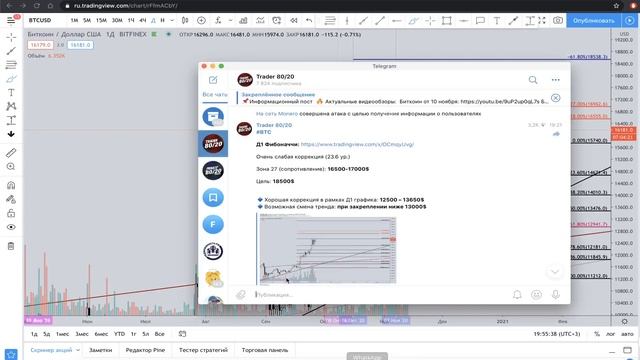The height and width of the screenshot is (360, 640).
Task: Set YTD date range
Action: click(x=119, y=333)
